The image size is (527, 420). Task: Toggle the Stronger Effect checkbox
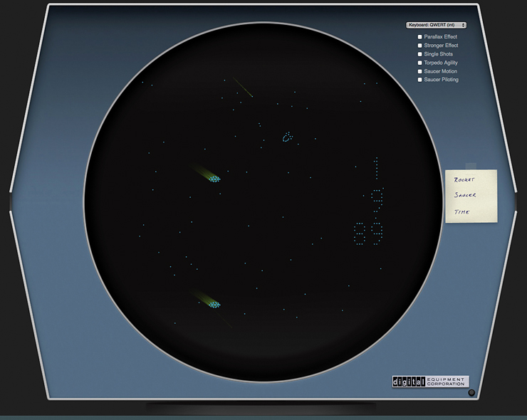(x=420, y=46)
